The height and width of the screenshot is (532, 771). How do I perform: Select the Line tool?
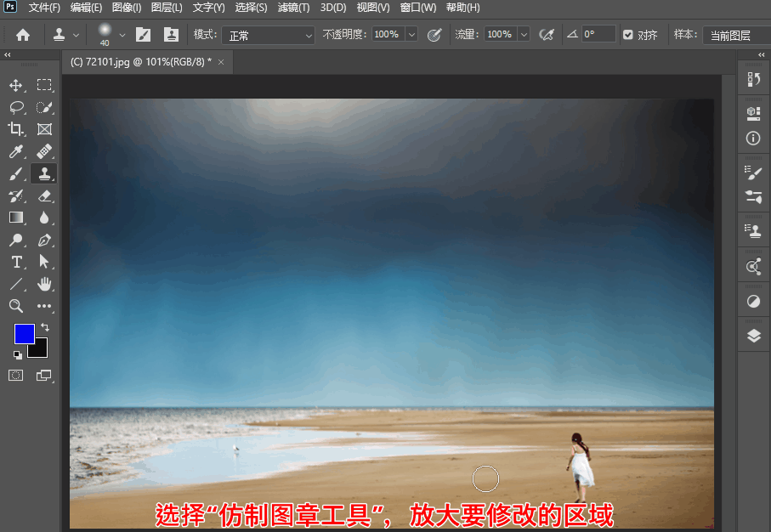point(16,284)
